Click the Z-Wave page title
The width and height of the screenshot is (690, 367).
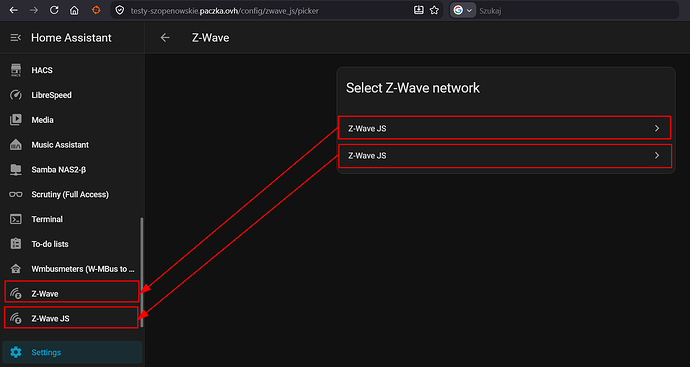(x=210, y=38)
